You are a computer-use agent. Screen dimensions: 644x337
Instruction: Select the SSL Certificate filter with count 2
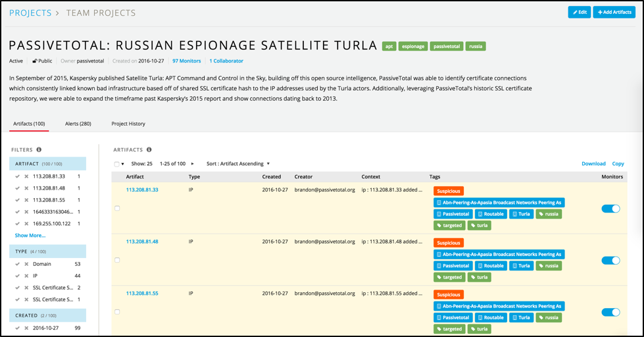coord(53,288)
